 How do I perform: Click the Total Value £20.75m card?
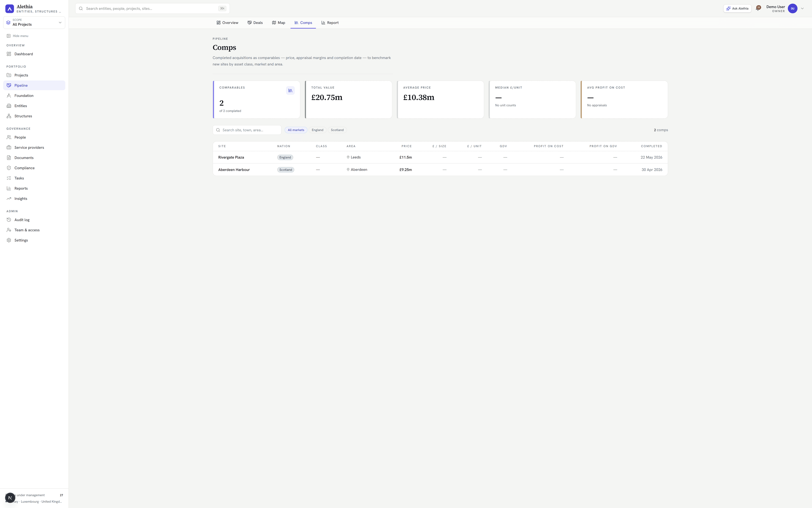coord(348,99)
